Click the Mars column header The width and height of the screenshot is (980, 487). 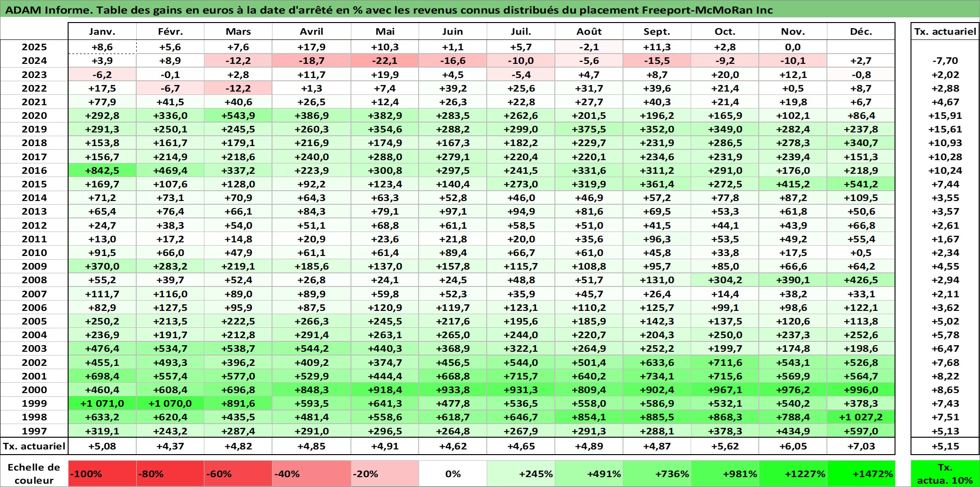[238, 31]
